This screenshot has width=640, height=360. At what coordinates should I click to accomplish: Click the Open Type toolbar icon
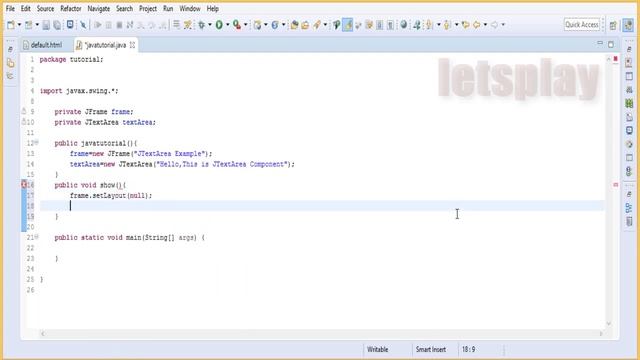click(294, 25)
